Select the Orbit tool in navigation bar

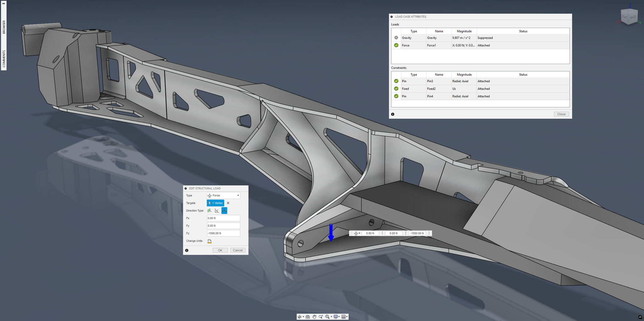[x=299, y=317]
